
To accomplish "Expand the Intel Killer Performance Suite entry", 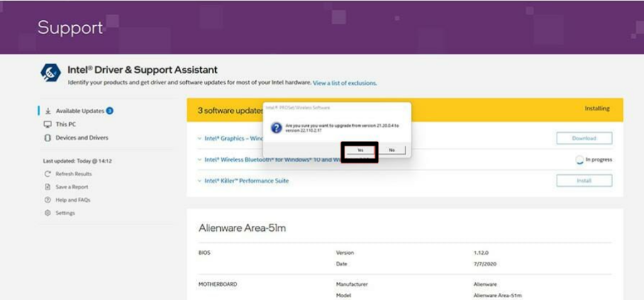I will point(199,181).
